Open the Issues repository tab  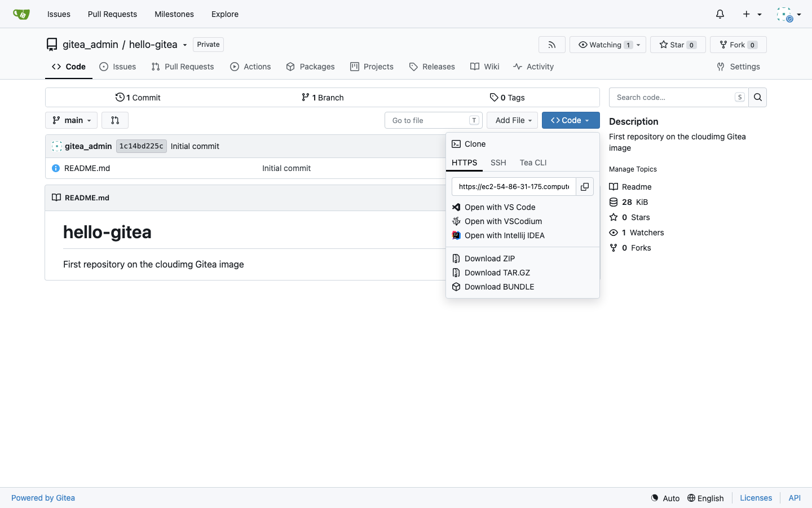tap(118, 67)
